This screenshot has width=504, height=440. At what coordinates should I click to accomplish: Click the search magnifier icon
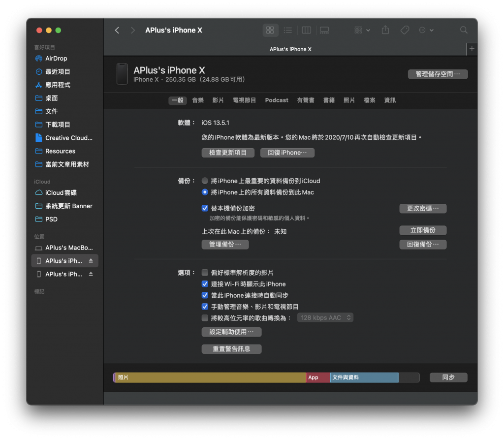click(x=464, y=30)
